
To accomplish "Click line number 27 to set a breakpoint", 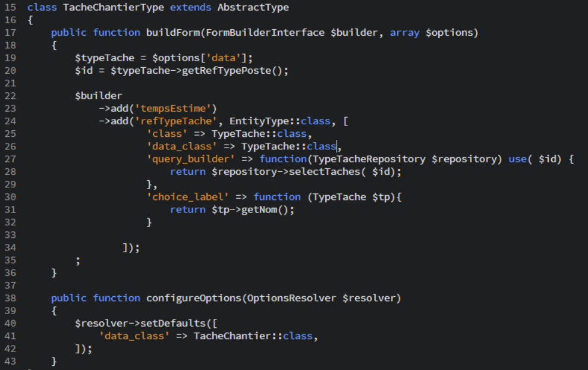I will (10, 159).
